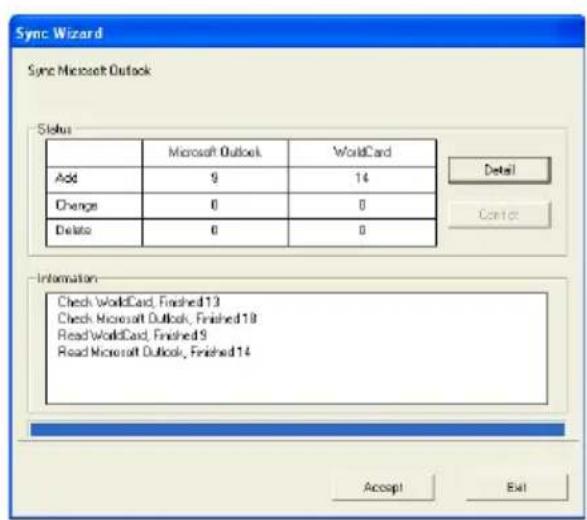
Task: Click the Change count under Microsoft Outlook
Action: click(x=214, y=205)
